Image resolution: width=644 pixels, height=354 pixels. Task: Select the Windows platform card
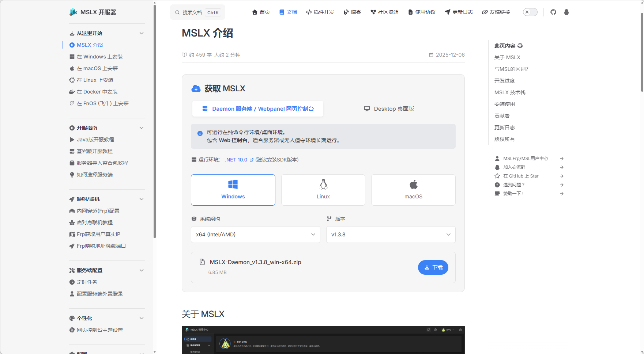(x=233, y=190)
